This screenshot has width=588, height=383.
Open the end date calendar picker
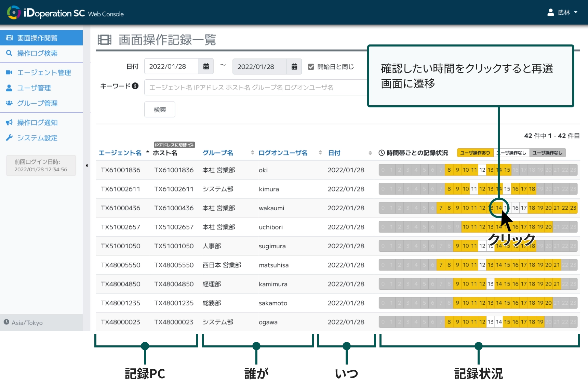pyautogui.click(x=294, y=66)
